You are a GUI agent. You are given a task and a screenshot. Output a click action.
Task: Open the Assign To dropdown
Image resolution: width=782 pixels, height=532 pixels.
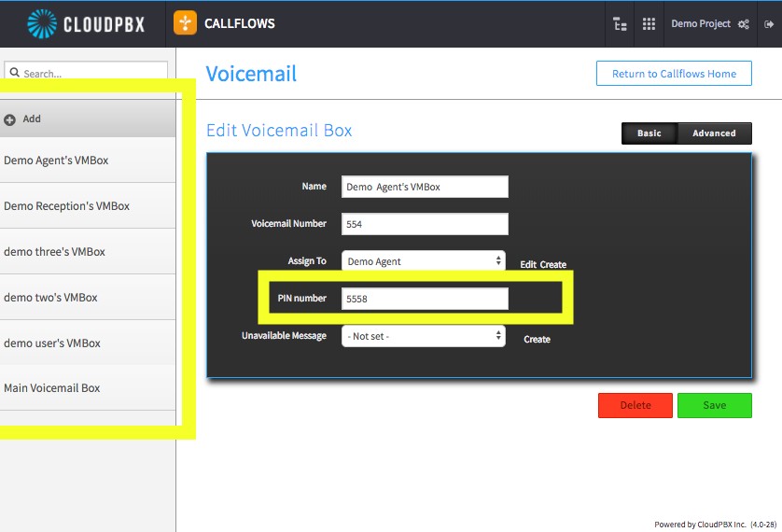424,260
